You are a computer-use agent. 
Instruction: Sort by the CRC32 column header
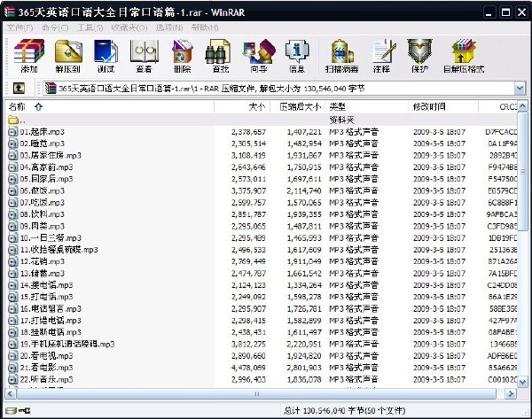click(x=498, y=107)
